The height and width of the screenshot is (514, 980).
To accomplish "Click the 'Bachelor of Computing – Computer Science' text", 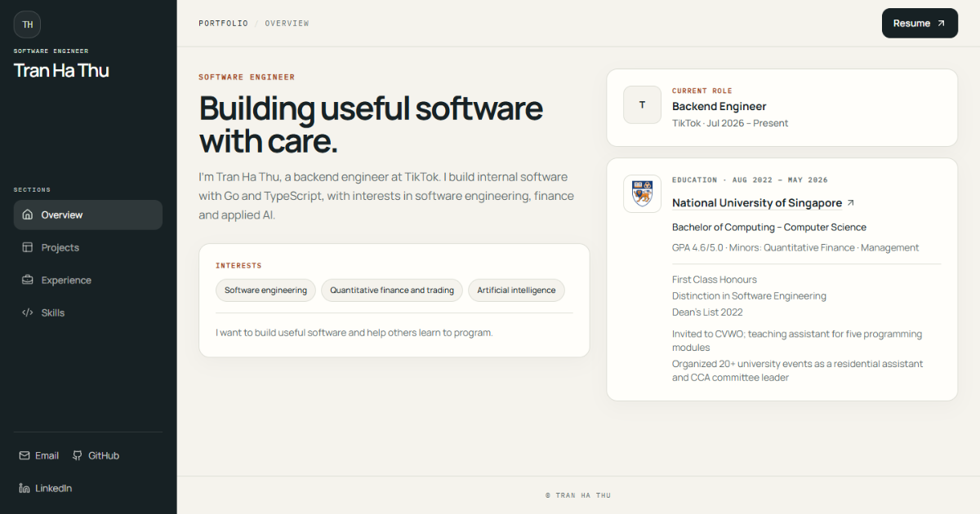I will (x=769, y=228).
